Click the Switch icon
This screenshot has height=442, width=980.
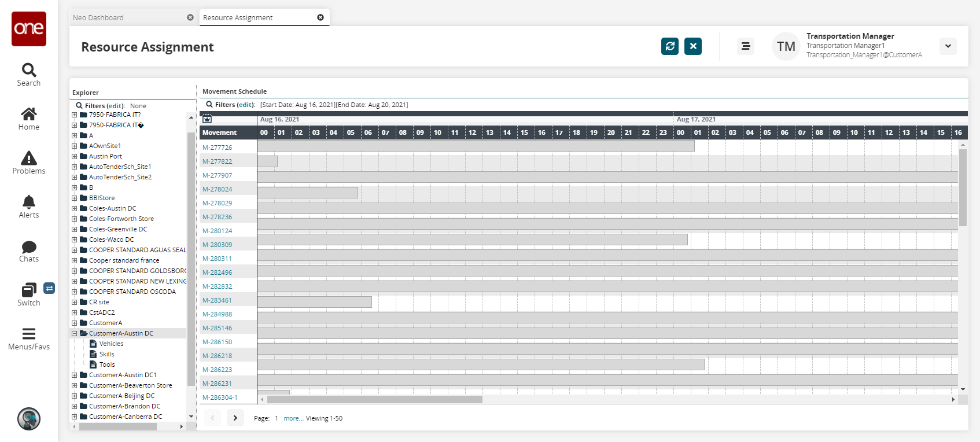[x=29, y=290]
